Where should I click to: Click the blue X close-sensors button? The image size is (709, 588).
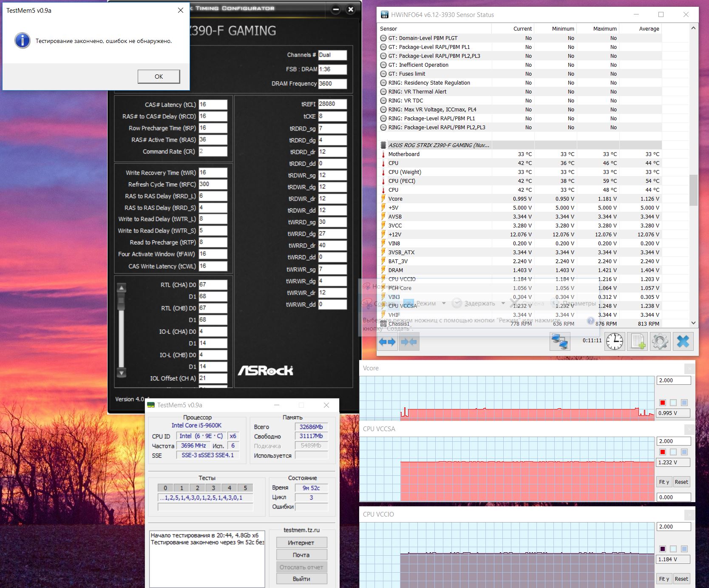[683, 341]
